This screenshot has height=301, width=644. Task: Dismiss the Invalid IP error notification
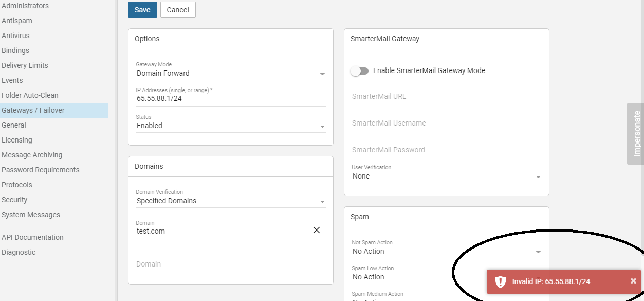coord(633,281)
